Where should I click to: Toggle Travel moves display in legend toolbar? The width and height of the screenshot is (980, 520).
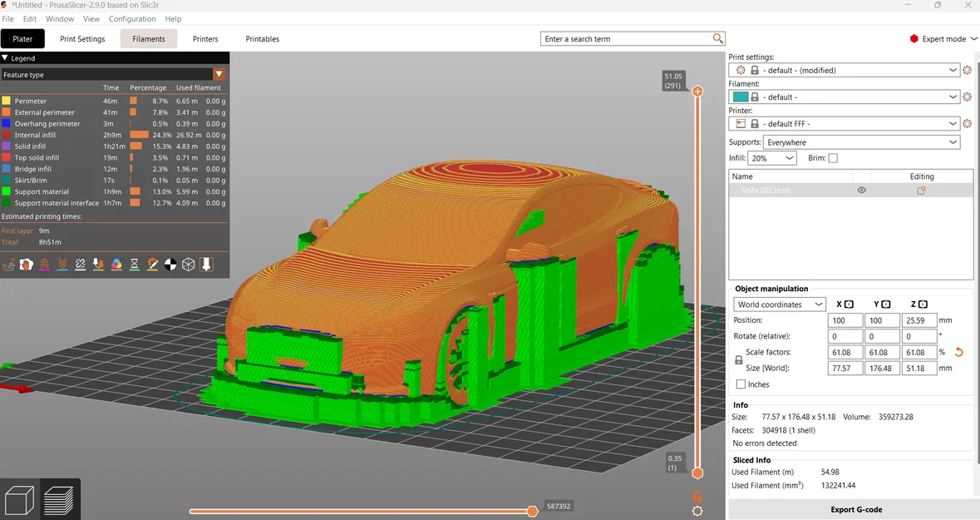[9, 265]
